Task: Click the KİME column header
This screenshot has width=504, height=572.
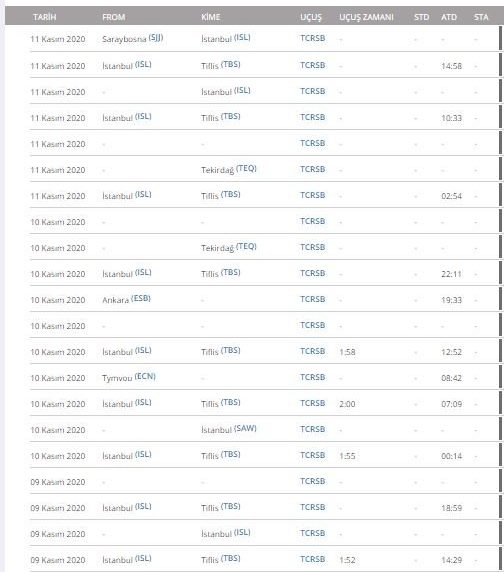Action: pos(211,17)
